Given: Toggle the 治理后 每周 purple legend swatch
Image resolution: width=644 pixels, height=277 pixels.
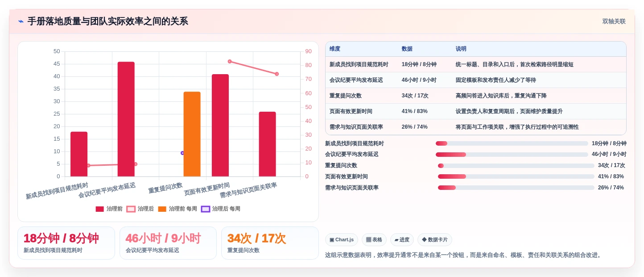Looking at the screenshot, I should [x=205, y=209].
